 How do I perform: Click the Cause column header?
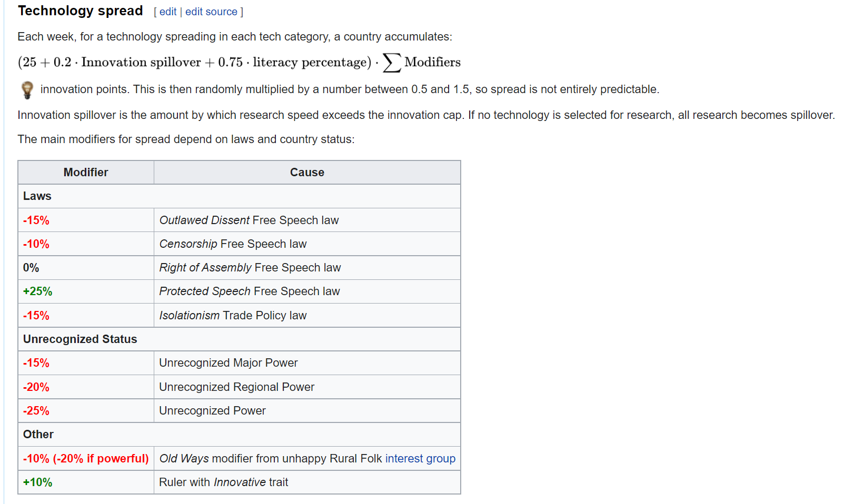(x=307, y=173)
